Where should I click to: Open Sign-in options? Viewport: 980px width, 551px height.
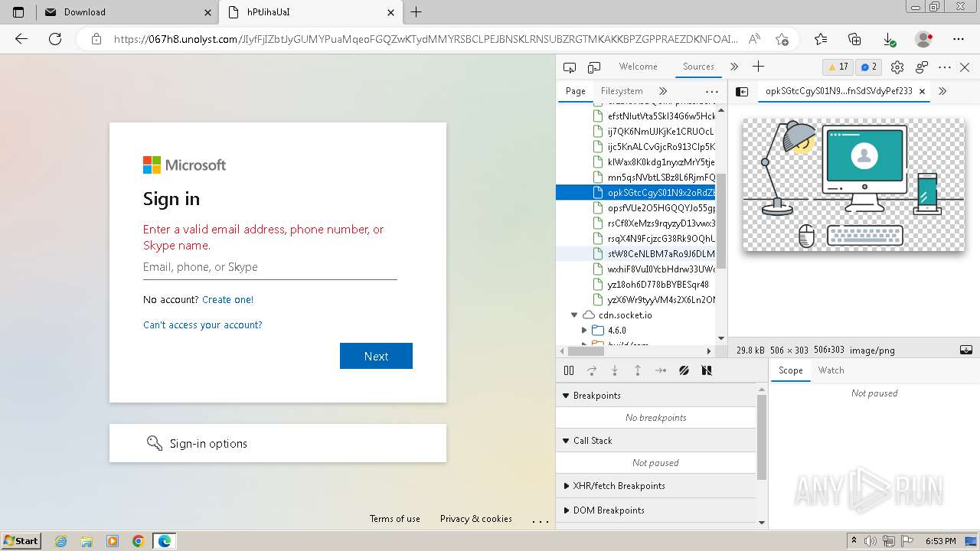(278, 443)
